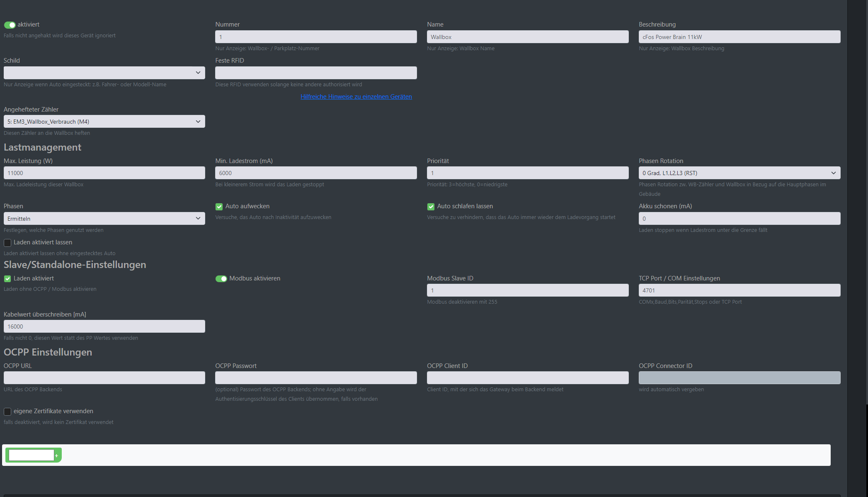Open the Phasen 'Ermitteln' dropdown
Image resolution: width=868 pixels, height=497 pixels.
click(x=104, y=219)
